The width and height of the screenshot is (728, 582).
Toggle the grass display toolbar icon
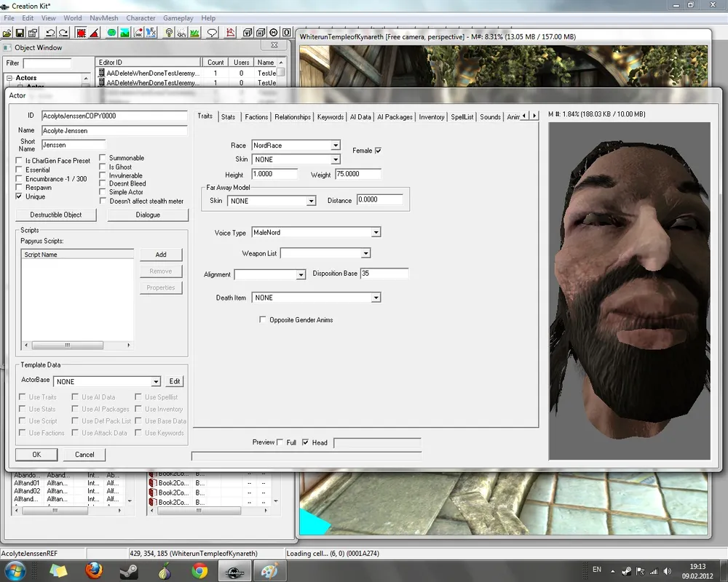pos(194,33)
